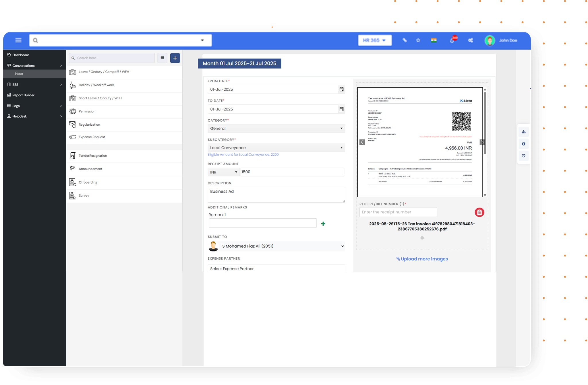Click the receipt amount field showing 1500
This screenshot has height=385, width=588.
[x=292, y=172]
